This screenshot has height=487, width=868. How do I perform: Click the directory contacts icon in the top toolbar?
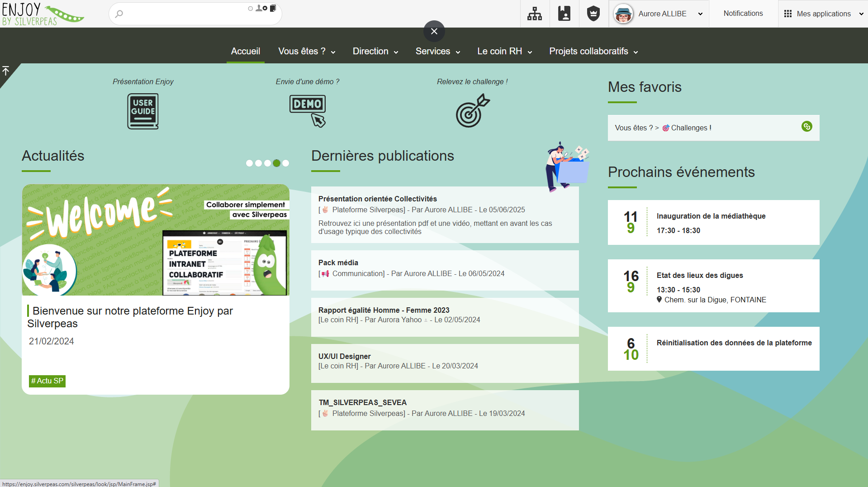coord(564,14)
